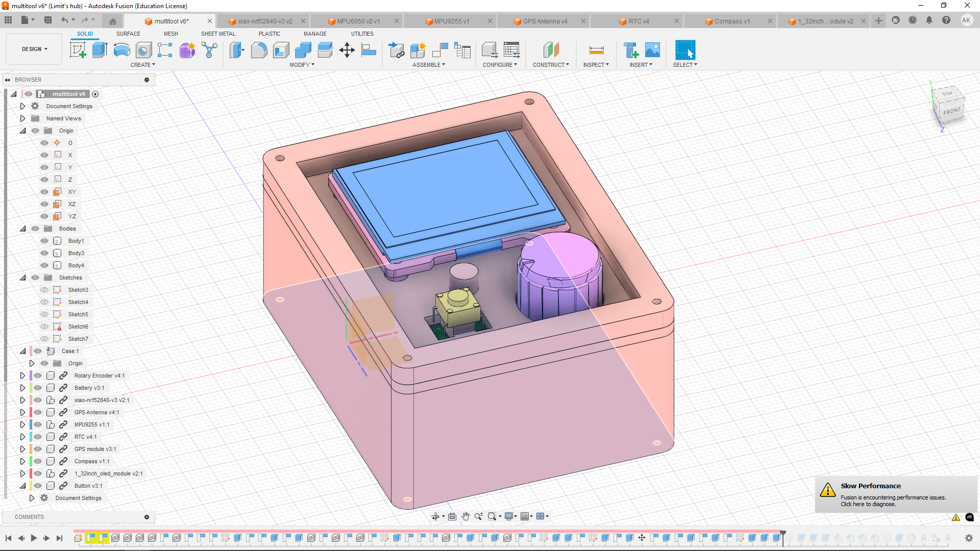
Task: Select the Fillet tool in Modify
Action: pos(259,50)
